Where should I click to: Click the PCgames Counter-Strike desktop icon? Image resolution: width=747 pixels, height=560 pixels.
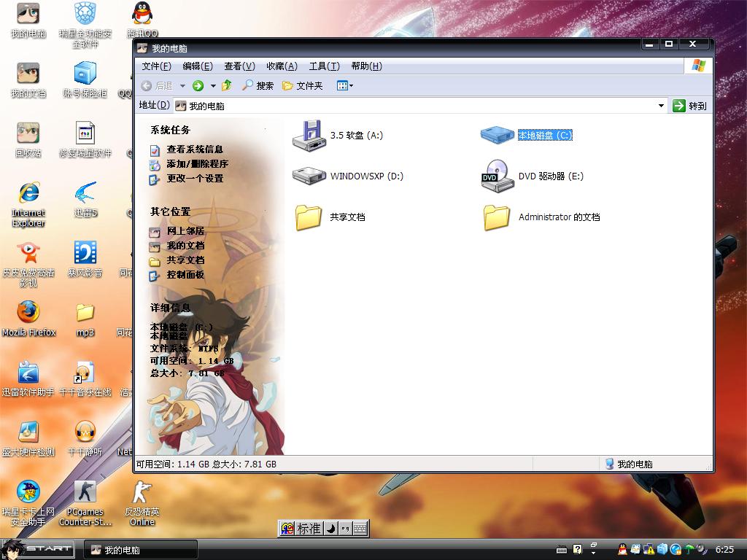pyautogui.click(x=85, y=504)
